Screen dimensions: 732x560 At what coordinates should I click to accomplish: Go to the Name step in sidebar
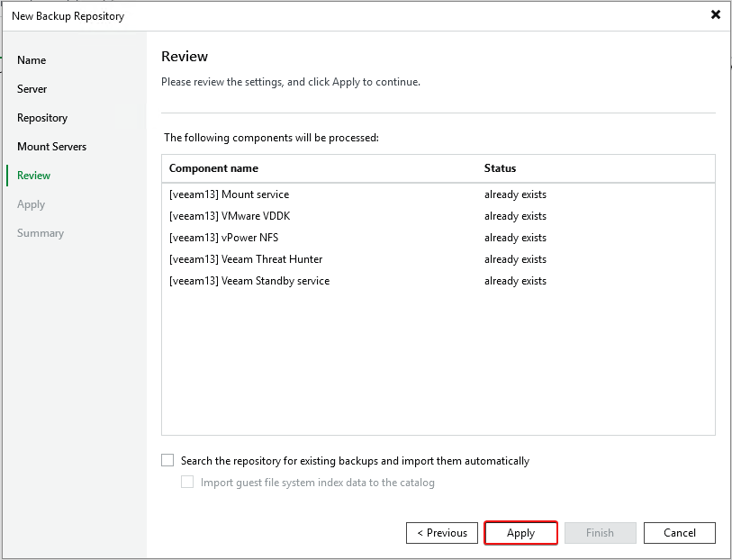(x=32, y=60)
